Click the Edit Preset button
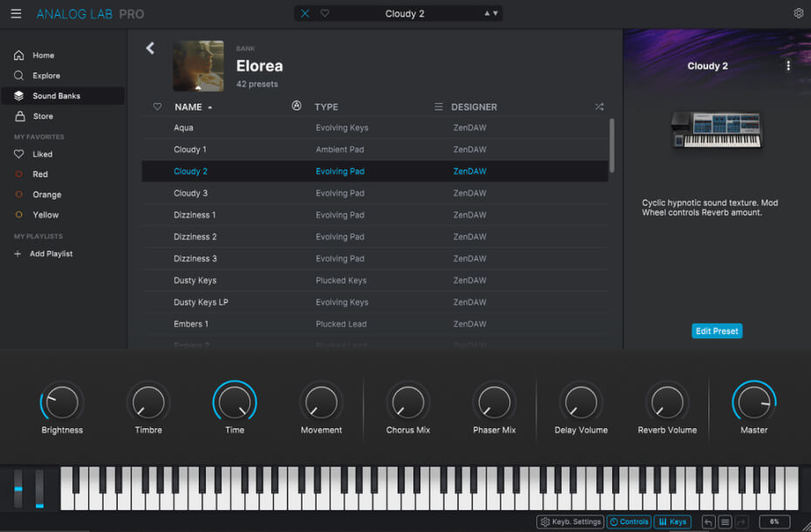811x532 pixels. click(x=716, y=331)
